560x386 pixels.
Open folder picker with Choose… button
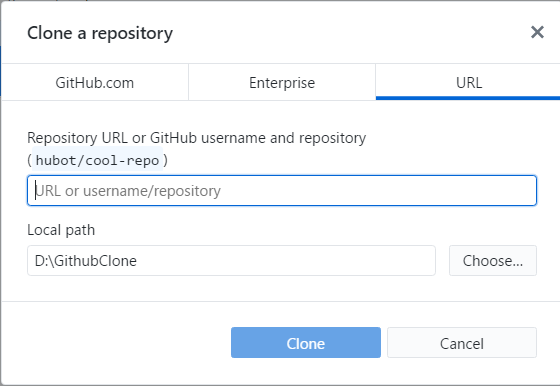(x=493, y=261)
